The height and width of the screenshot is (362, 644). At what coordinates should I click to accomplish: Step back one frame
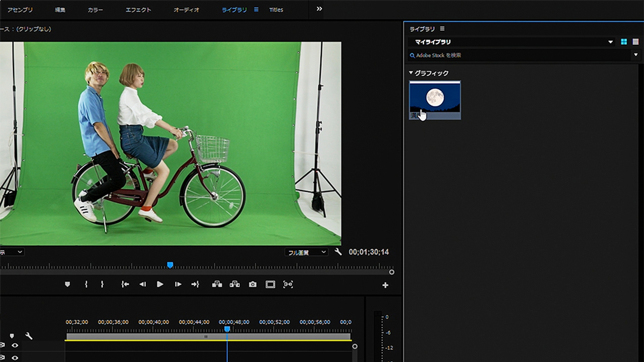tap(143, 285)
